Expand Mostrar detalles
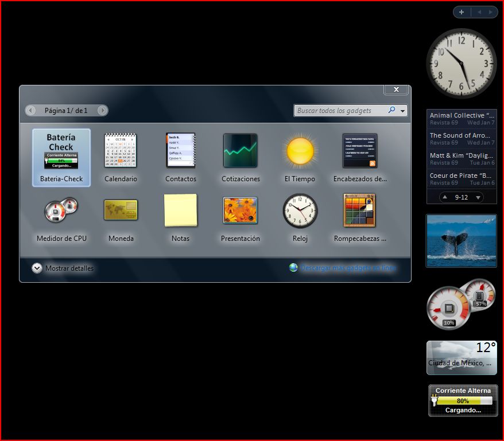The width and height of the screenshot is (504, 441). [x=63, y=268]
